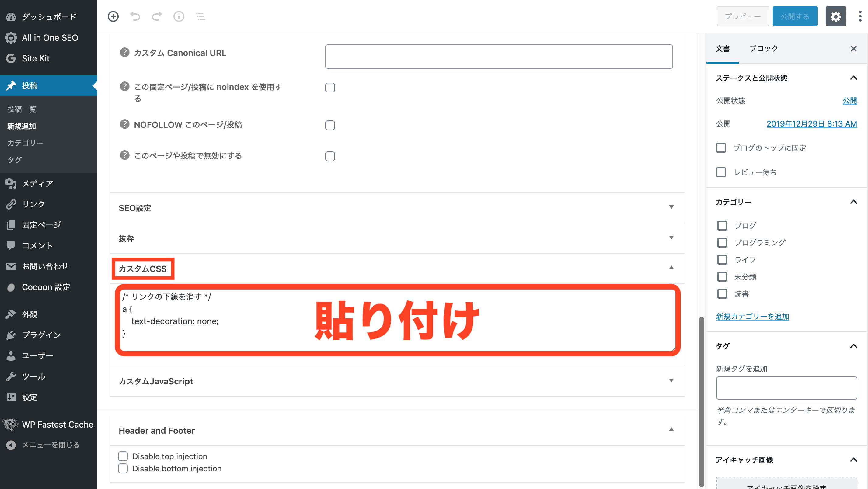868x489 pixels.
Task: Collapse the カスタムCSS panel arrow
Action: tap(671, 268)
